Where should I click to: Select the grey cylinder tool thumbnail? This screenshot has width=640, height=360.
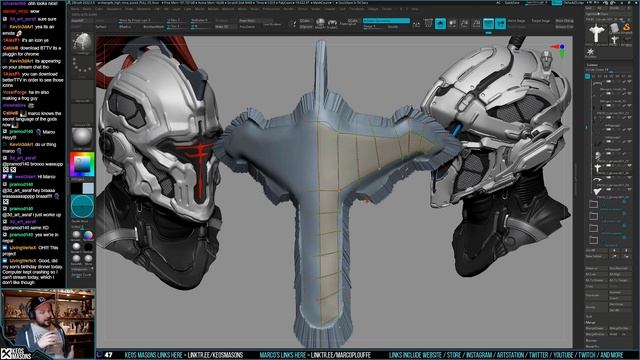(615, 28)
